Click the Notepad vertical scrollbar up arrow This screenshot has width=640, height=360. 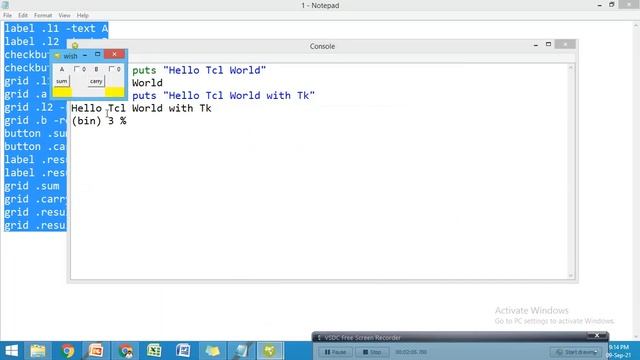636,26
